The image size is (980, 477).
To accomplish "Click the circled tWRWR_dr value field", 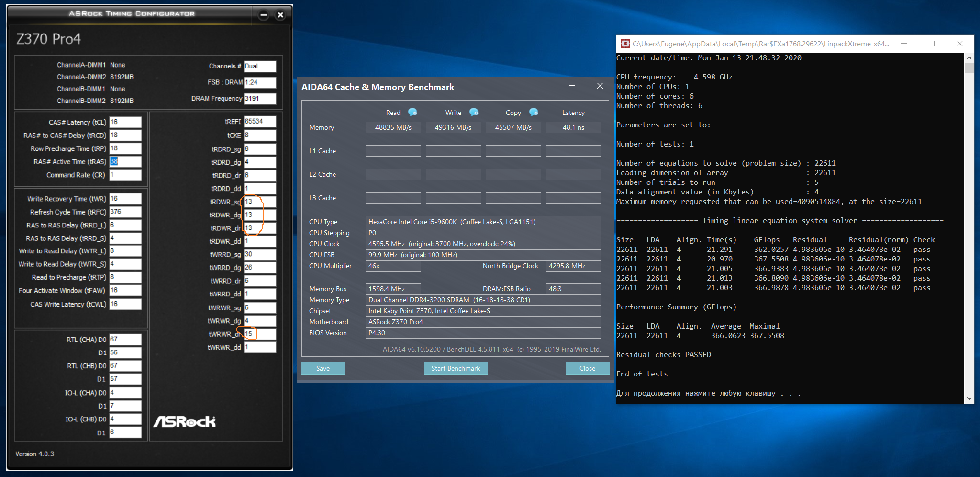I will tap(260, 334).
